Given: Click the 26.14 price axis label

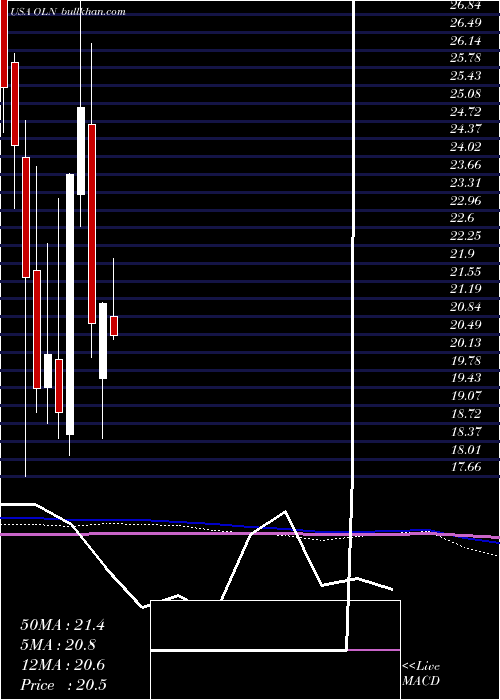Looking at the screenshot, I should click(466, 41).
